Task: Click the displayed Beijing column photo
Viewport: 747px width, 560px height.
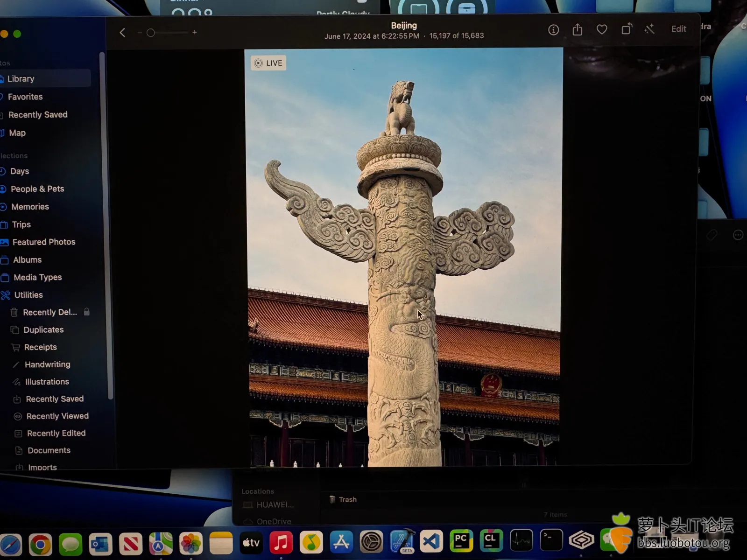Action: click(x=404, y=258)
